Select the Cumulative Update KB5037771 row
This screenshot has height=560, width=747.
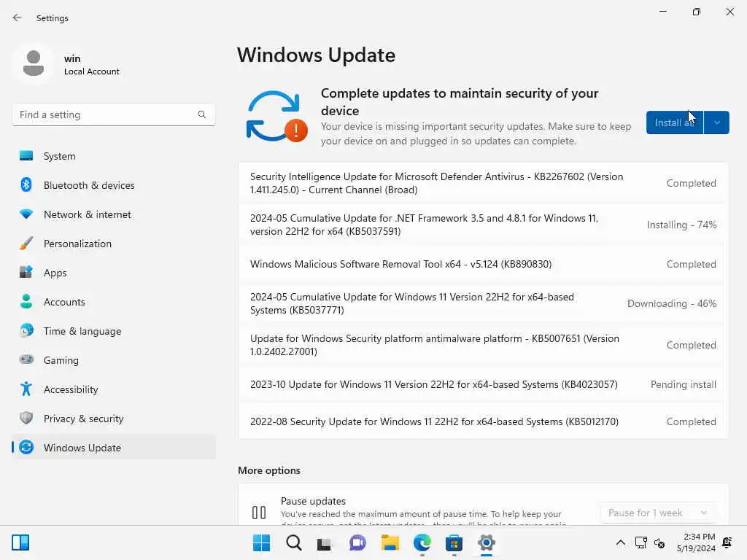[483, 303]
